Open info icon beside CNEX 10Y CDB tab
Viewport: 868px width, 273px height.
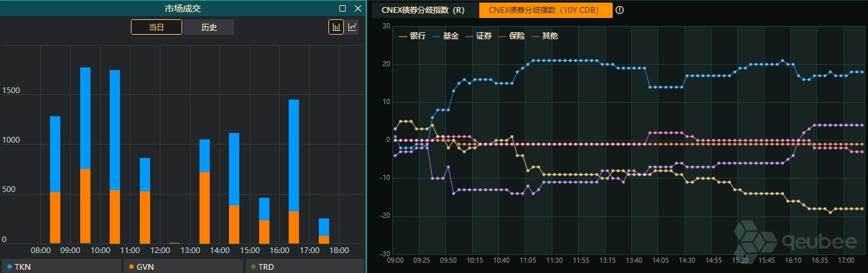point(620,10)
